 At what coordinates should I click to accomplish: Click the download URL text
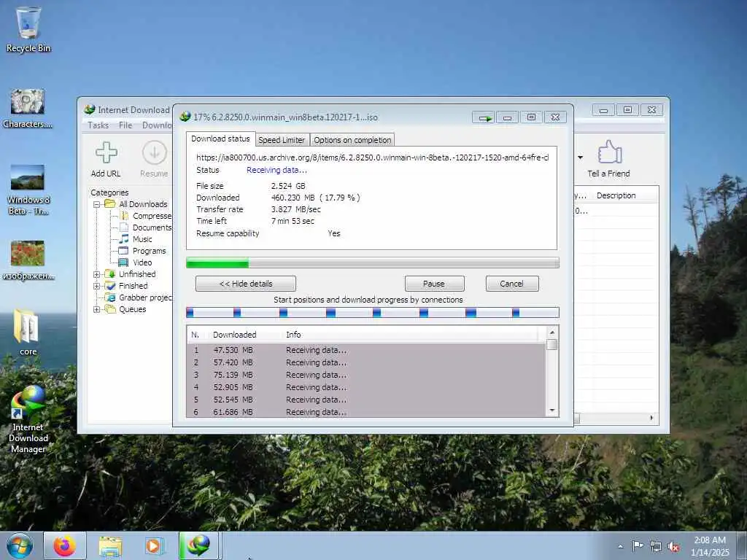pyautogui.click(x=372, y=157)
